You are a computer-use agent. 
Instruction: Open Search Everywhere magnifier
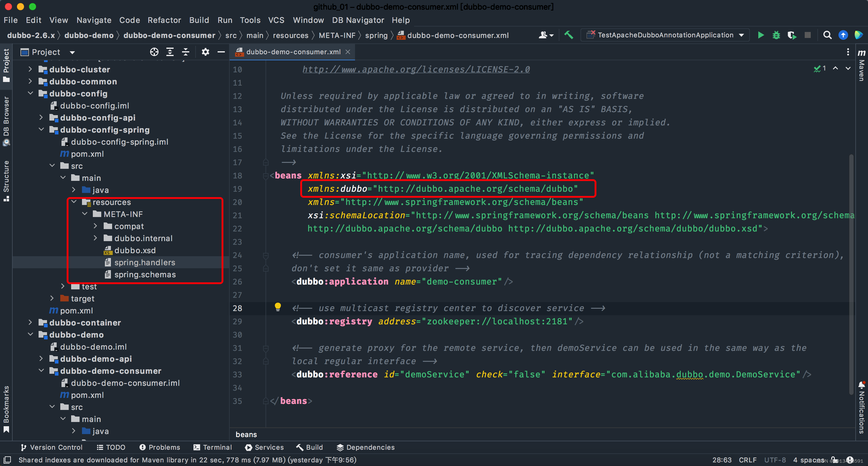(827, 35)
